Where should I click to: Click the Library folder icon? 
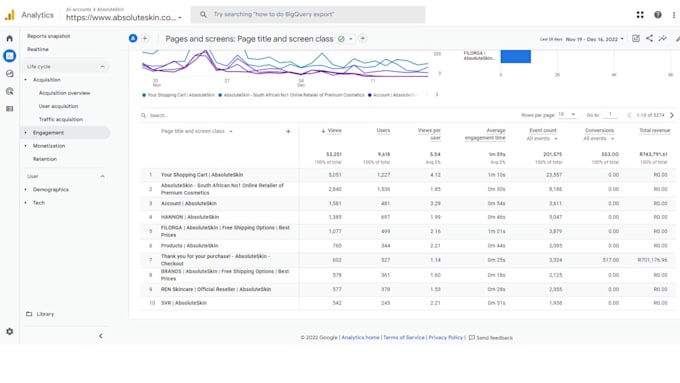[x=29, y=314]
